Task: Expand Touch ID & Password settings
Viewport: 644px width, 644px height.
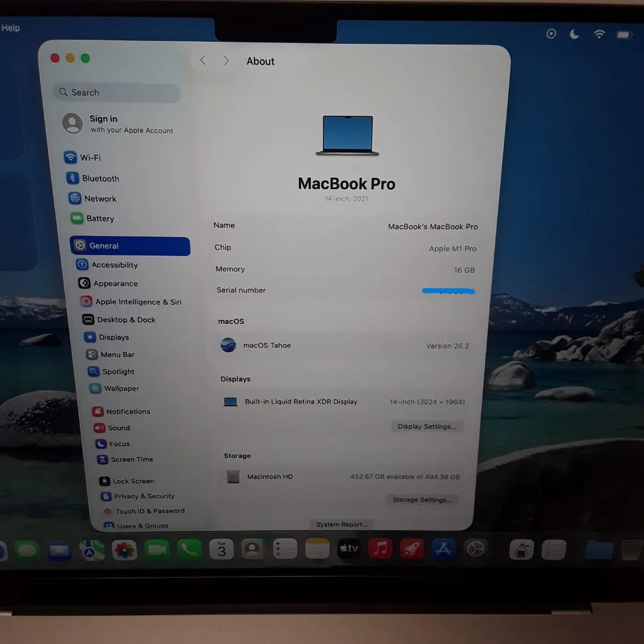Action: [x=150, y=510]
